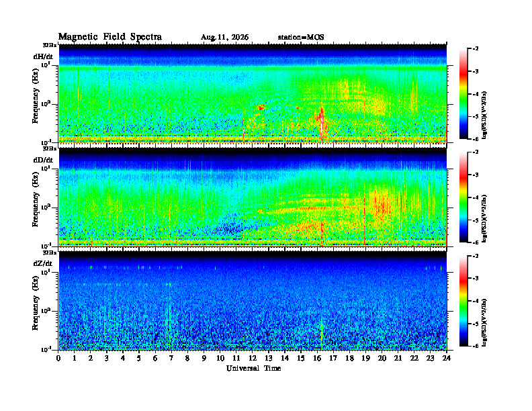Click hour tick label "23" on time axis
The width and height of the screenshot is (532, 411).
(430, 359)
